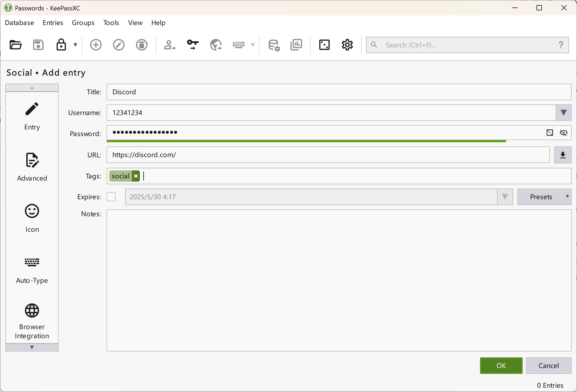Expand the Username dropdown arrow
The width and height of the screenshot is (577, 392).
pyautogui.click(x=563, y=113)
